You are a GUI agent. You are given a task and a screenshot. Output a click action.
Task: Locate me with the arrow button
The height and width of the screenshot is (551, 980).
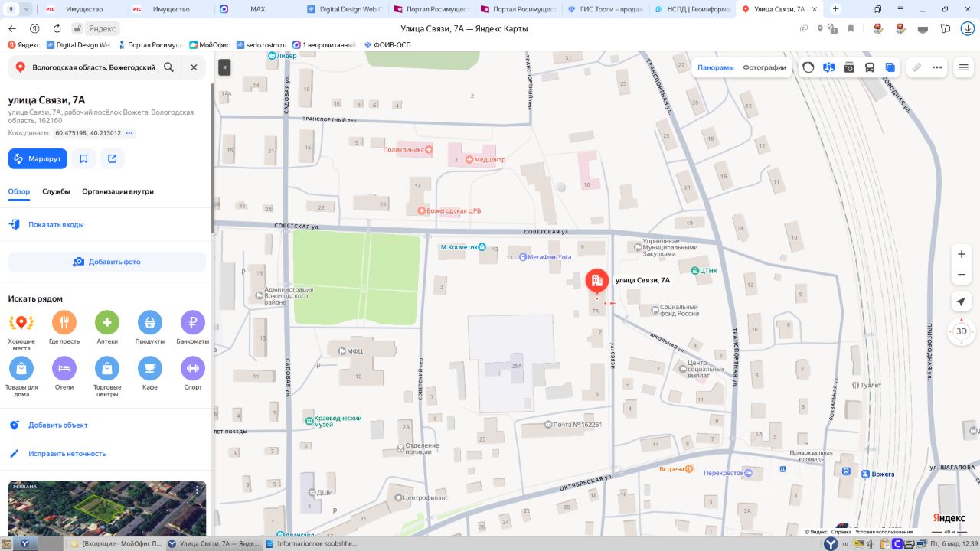pos(962,302)
